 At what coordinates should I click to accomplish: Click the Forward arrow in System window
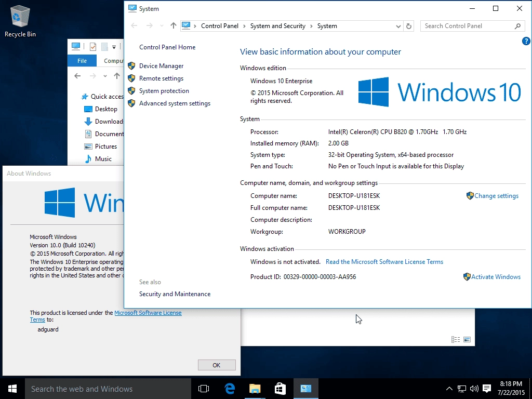[x=149, y=26]
